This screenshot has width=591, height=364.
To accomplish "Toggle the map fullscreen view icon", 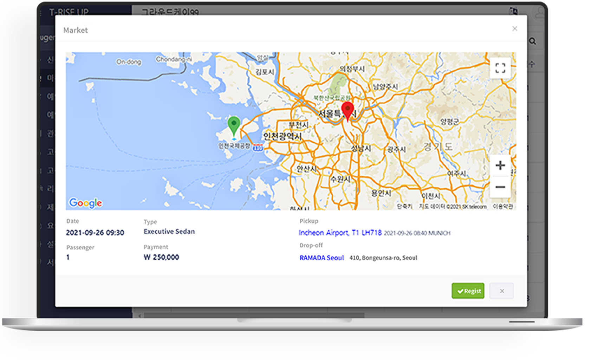I will coord(500,68).
